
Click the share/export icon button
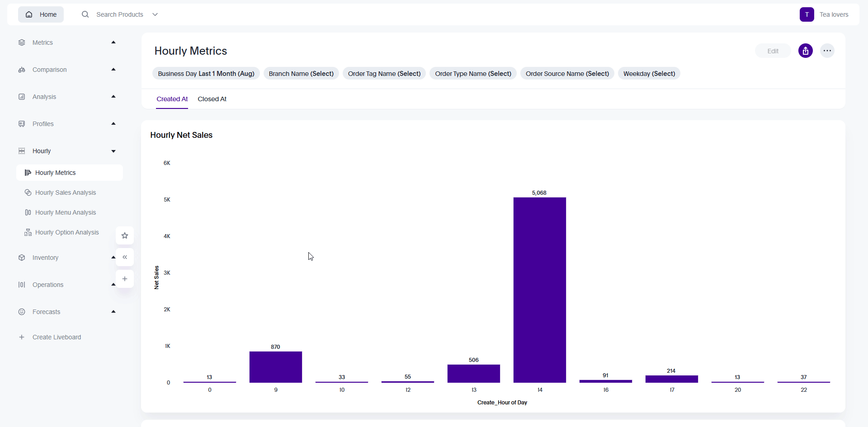pos(805,51)
